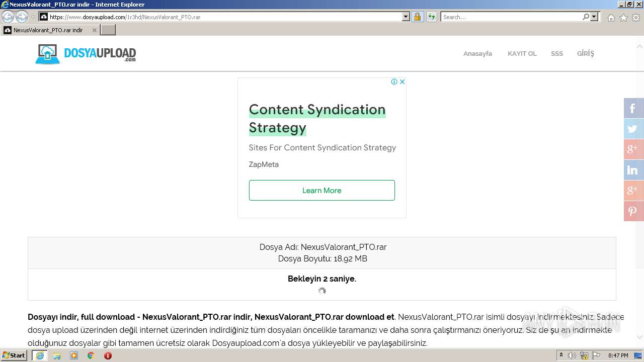The image size is (644, 362).
Task: Click the volume speaker tray icon
Action: click(x=572, y=355)
